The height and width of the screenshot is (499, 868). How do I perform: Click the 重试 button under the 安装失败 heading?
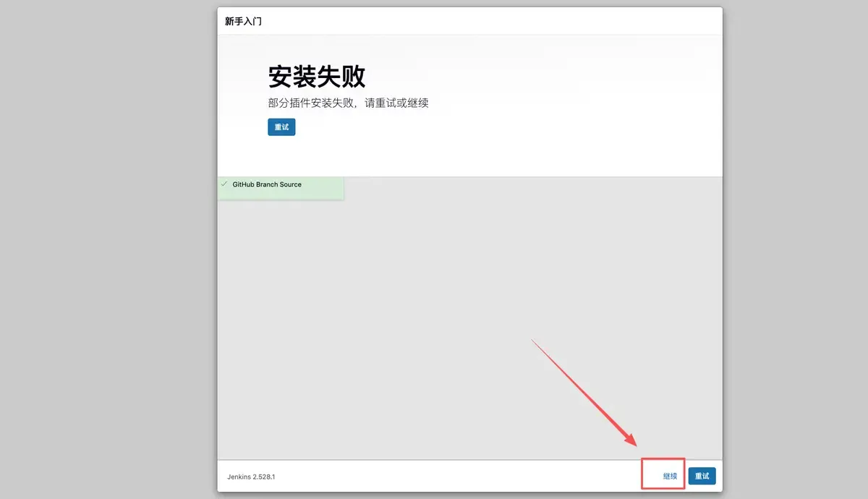pyautogui.click(x=281, y=127)
